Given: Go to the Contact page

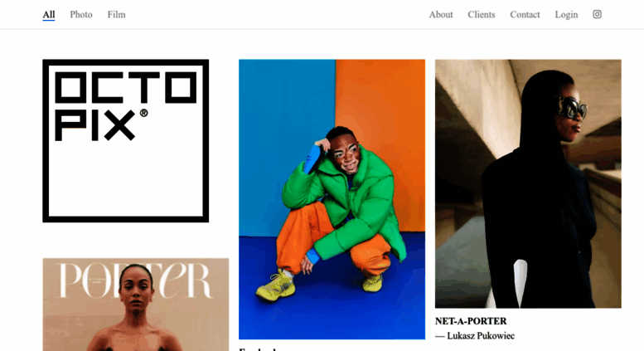Looking at the screenshot, I should pyautogui.click(x=525, y=14).
